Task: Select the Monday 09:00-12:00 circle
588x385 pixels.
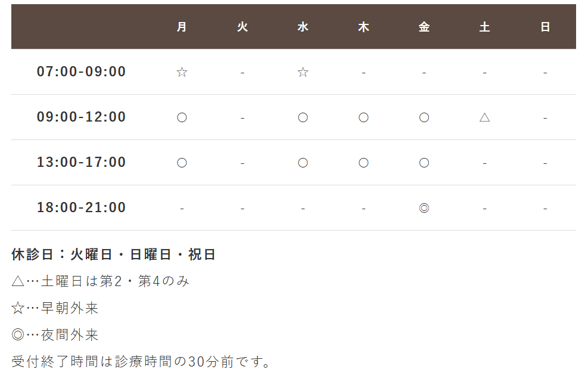Action: (x=182, y=117)
